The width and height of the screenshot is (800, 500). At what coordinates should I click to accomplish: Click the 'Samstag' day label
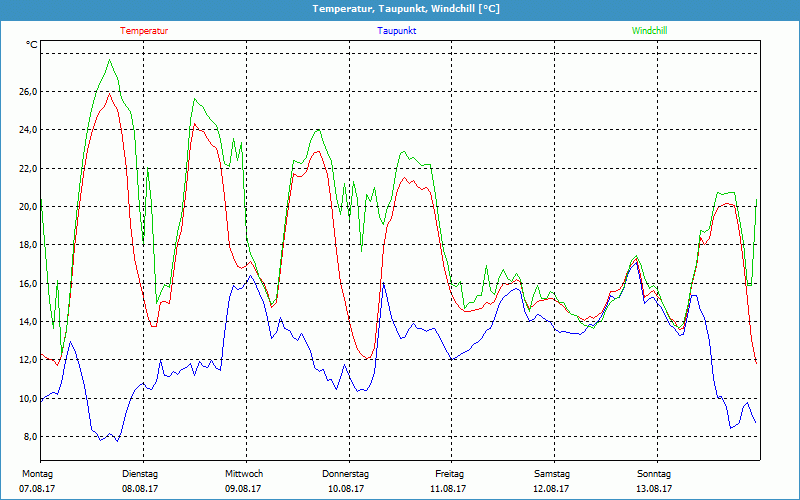click(552, 474)
